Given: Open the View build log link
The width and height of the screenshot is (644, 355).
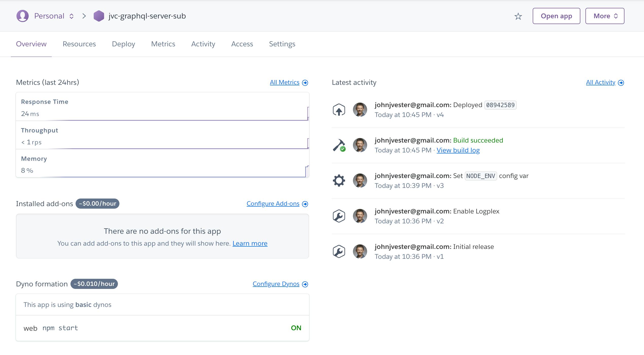Looking at the screenshot, I should pos(458,150).
